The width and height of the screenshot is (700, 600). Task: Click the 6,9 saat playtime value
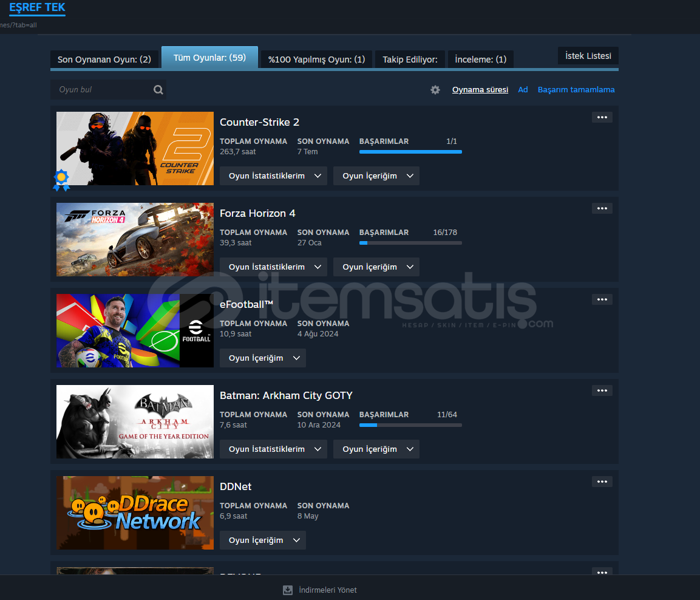pos(234,516)
